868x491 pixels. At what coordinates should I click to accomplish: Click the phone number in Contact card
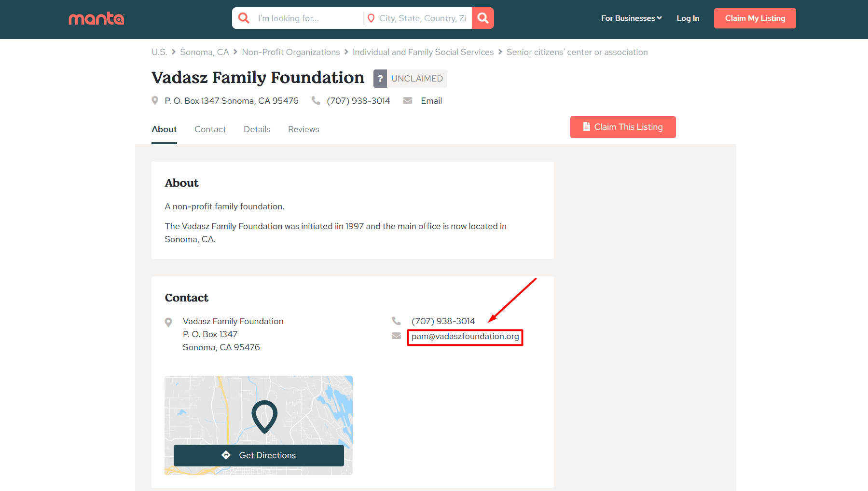click(443, 321)
